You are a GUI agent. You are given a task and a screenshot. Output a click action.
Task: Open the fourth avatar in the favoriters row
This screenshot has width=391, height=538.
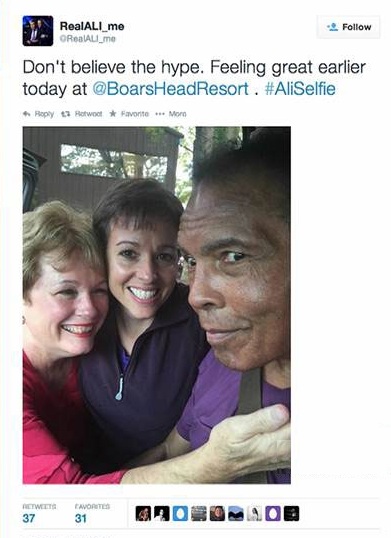click(x=199, y=514)
